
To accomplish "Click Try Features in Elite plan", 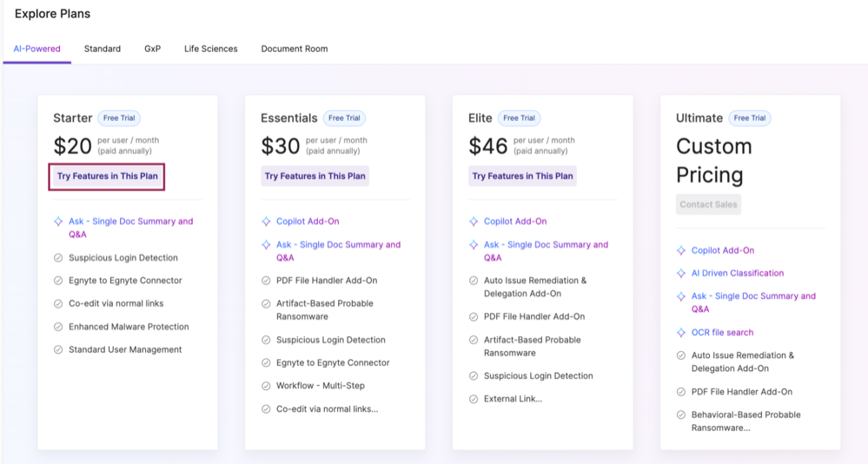I will point(522,176).
